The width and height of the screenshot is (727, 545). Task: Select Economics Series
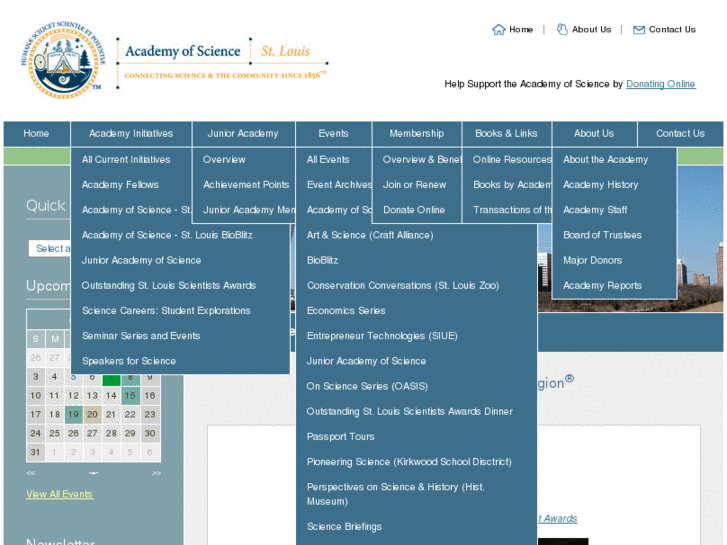point(346,311)
